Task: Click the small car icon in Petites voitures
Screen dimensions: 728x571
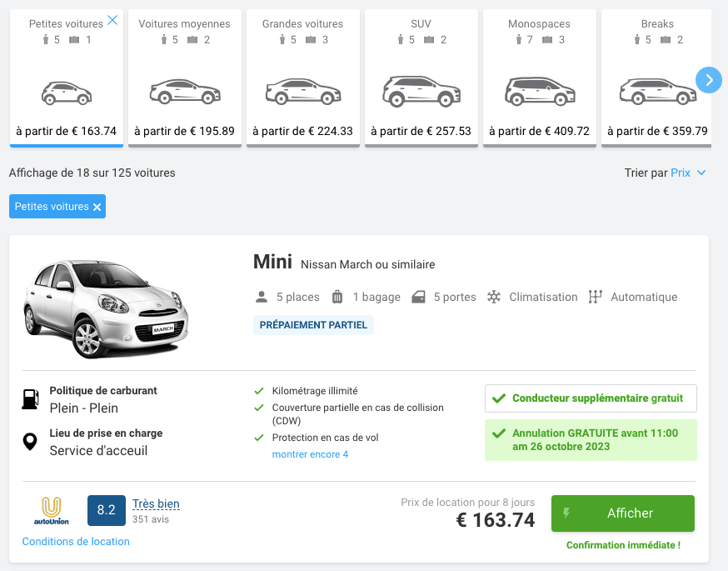Action: [67, 93]
